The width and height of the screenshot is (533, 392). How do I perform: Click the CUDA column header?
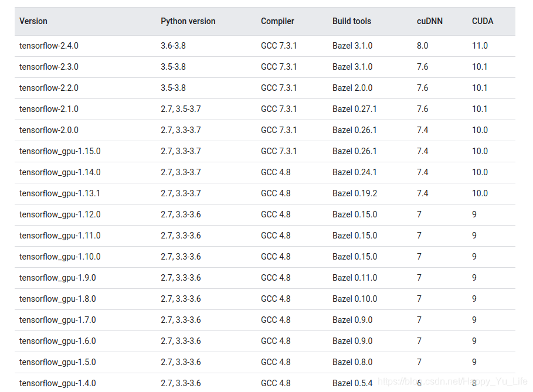tap(483, 21)
